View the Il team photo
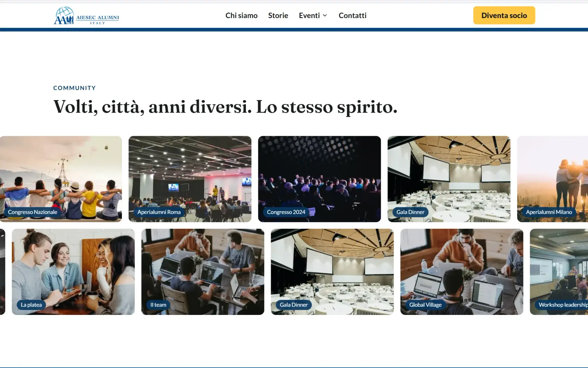The image size is (588, 368). point(203,272)
